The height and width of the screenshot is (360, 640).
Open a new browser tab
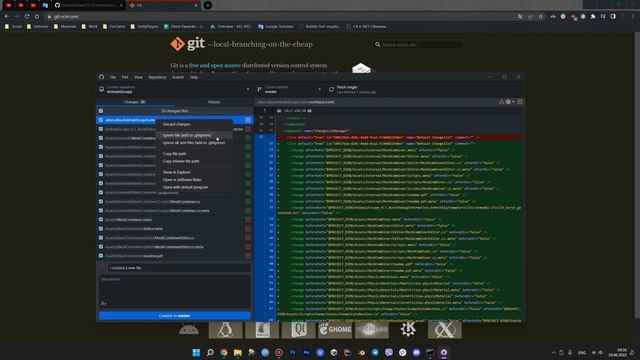click(207, 5)
